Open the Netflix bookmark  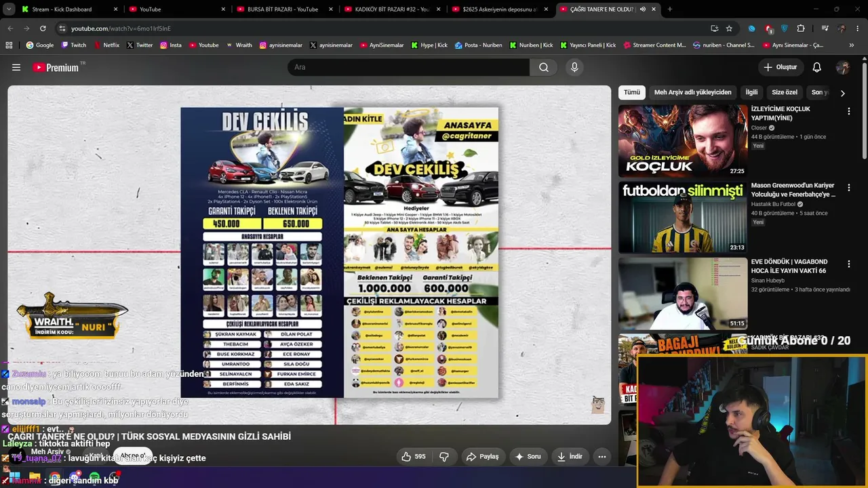point(106,45)
